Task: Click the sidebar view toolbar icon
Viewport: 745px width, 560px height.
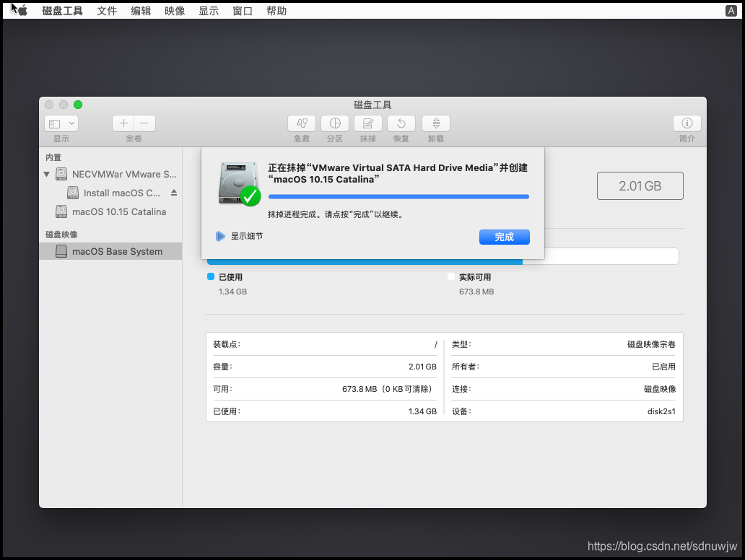Action: click(x=55, y=123)
